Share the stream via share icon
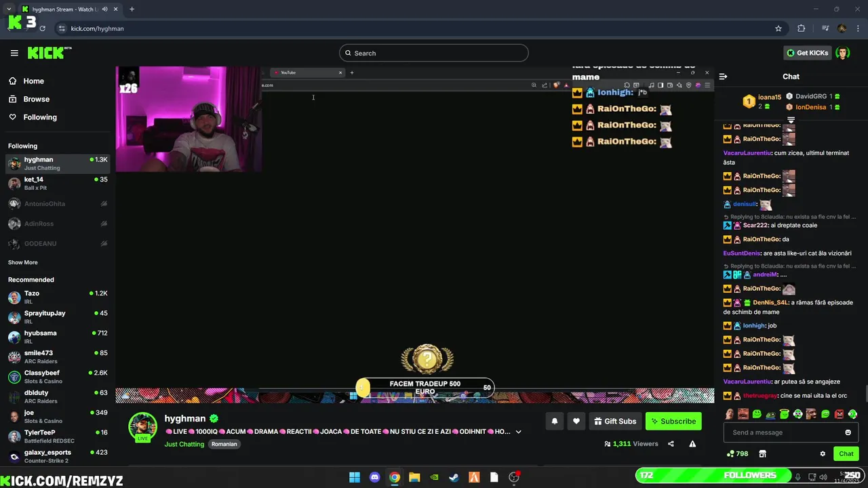This screenshot has height=488, width=868. (x=671, y=444)
